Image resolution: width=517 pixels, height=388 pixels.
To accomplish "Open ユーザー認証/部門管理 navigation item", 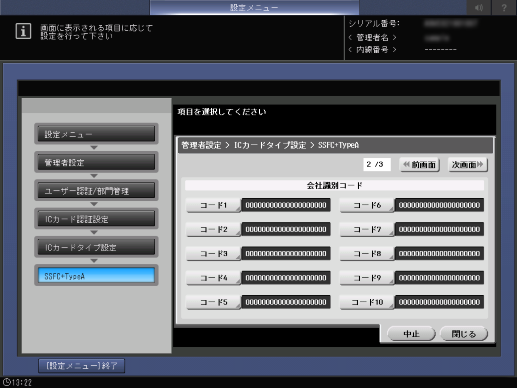I will pyautogui.click(x=96, y=191).
